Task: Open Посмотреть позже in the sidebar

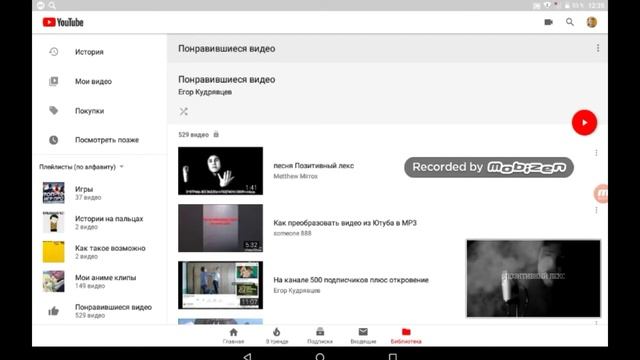Action: tap(100, 140)
